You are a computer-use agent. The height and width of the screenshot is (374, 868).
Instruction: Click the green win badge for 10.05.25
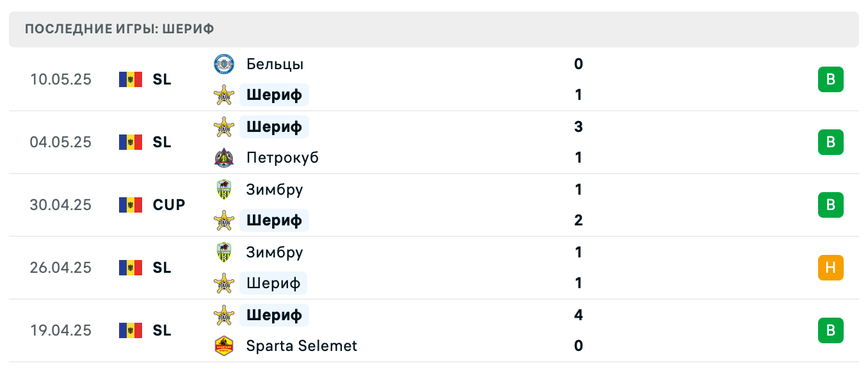pyautogui.click(x=830, y=79)
